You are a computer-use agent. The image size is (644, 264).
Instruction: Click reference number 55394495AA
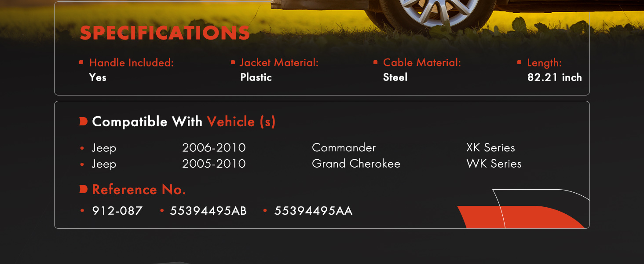[314, 211]
